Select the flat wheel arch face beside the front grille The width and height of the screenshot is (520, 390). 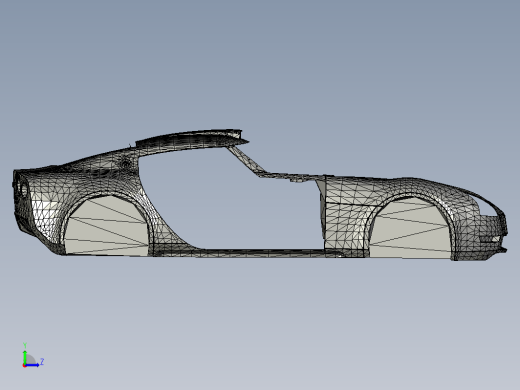[410, 229]
